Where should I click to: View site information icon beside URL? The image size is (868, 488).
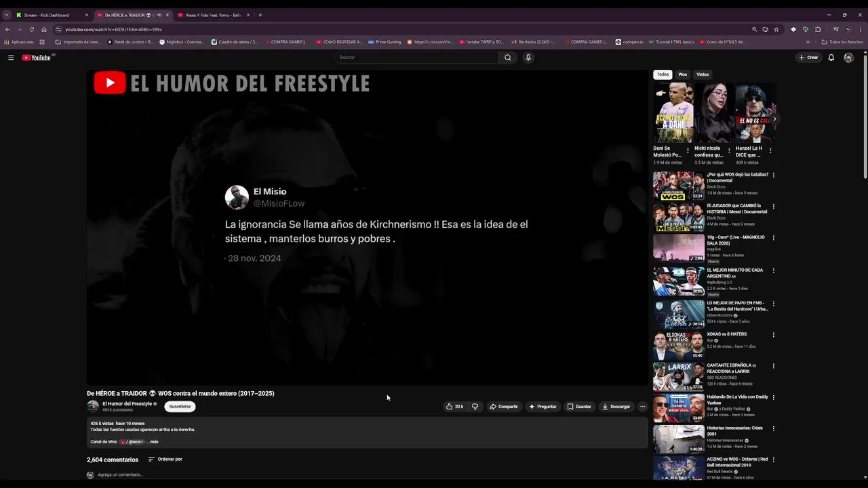pyautogui.click(x=58, y=29)
